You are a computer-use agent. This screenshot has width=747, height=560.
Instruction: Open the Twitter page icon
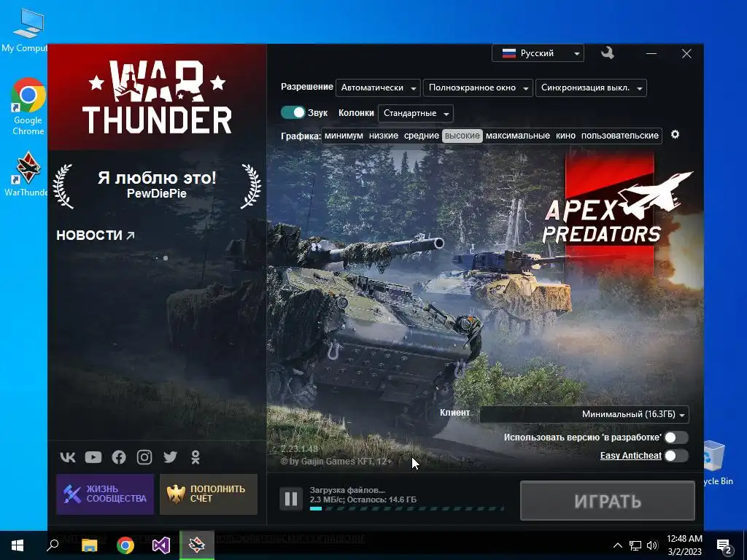coord(170,457)
